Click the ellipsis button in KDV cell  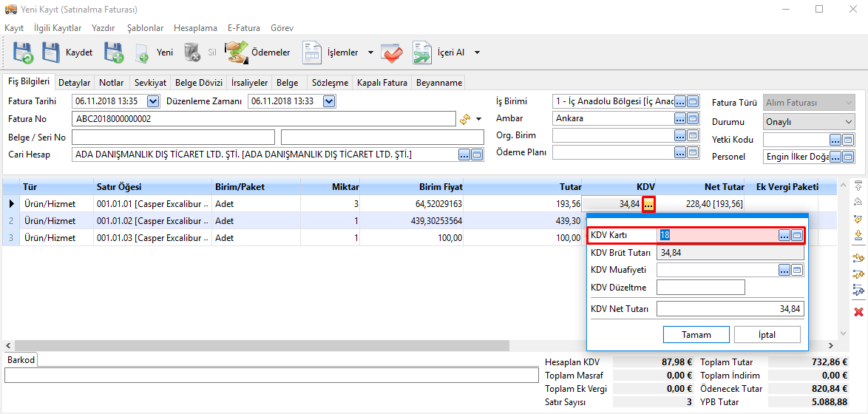point(648,204)
